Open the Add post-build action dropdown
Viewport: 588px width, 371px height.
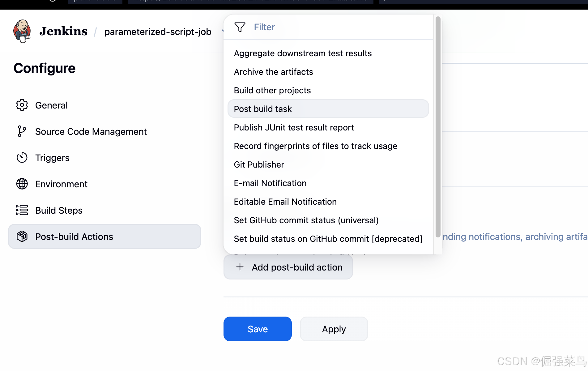click(288, 267)
